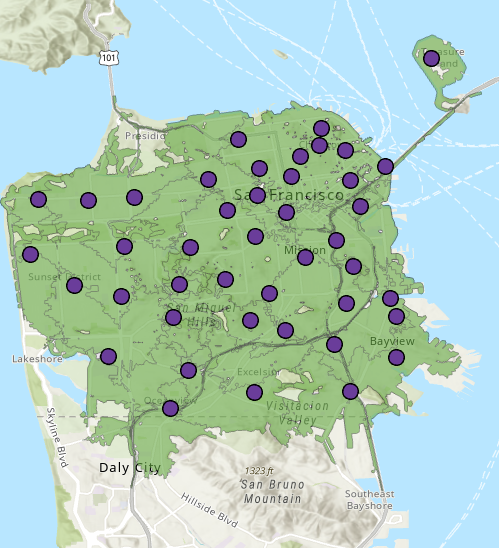The height and width of the screenshot is (548, 499).
Task: Select the marker northeast of Visitacion Valley label
Action: [350, 391]
